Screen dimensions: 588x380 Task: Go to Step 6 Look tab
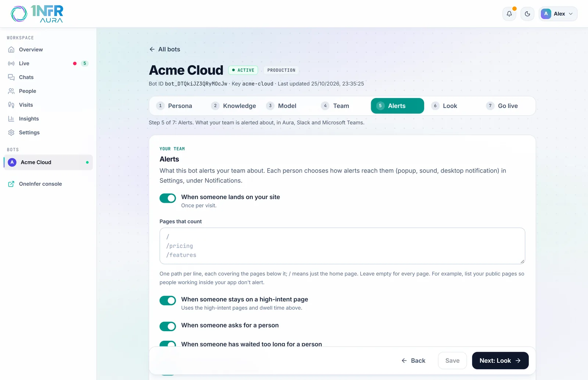tap(452, 106)
